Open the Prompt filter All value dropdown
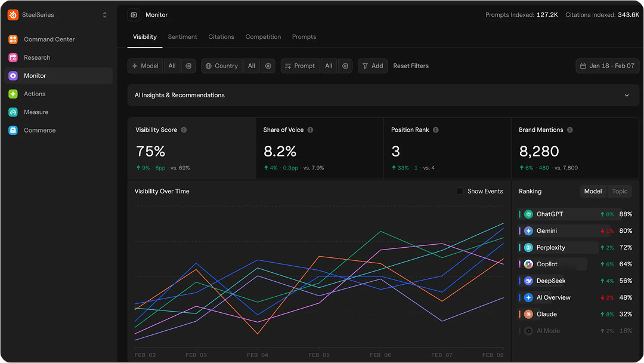This screenshot has width=644, height=363. [x=329, y=66]
